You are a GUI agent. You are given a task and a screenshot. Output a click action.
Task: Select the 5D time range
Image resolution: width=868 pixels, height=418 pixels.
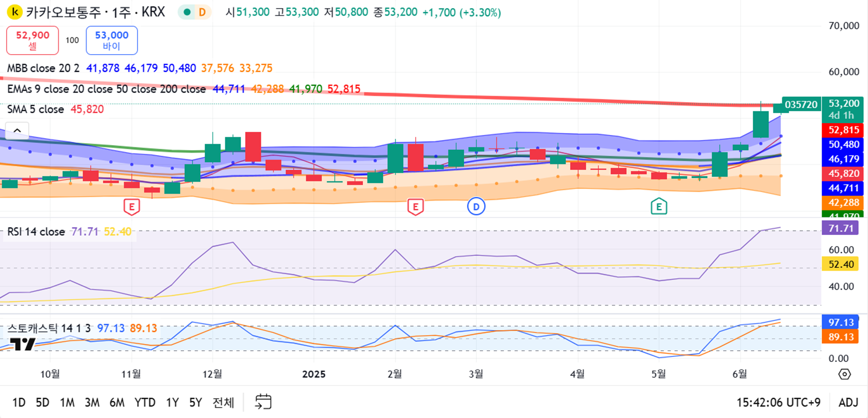[x=42, y=402]
